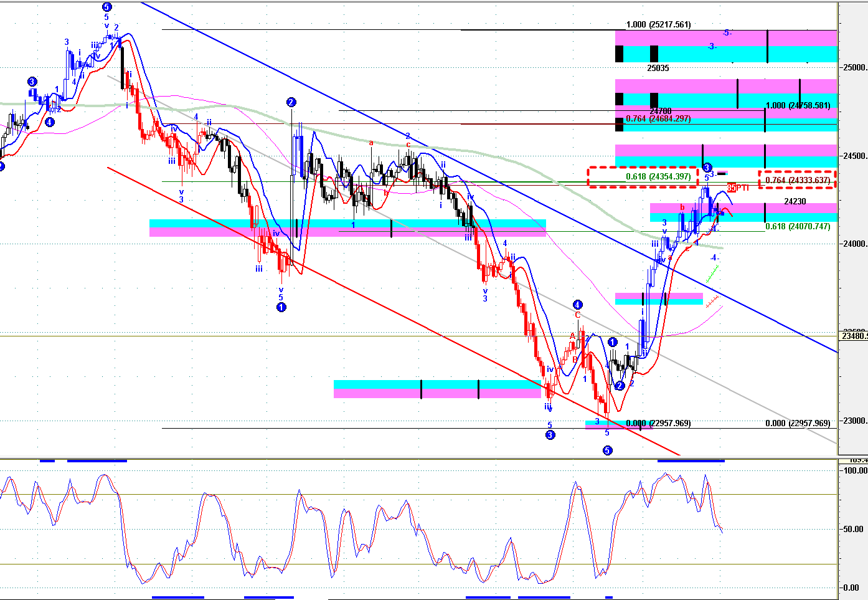Viewport: 868px width, 600px height.
Task: Click the 0.764 (24684.297) retracement label
Action: coord(658,118)
